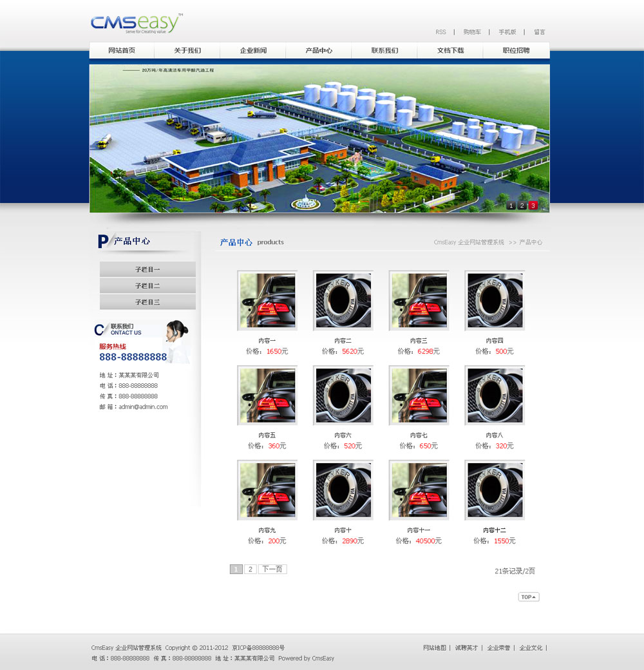Screen dimensions: 644x670
Task: Go to 关于我们 in navigation bar
Action: (x=187, y=50)
